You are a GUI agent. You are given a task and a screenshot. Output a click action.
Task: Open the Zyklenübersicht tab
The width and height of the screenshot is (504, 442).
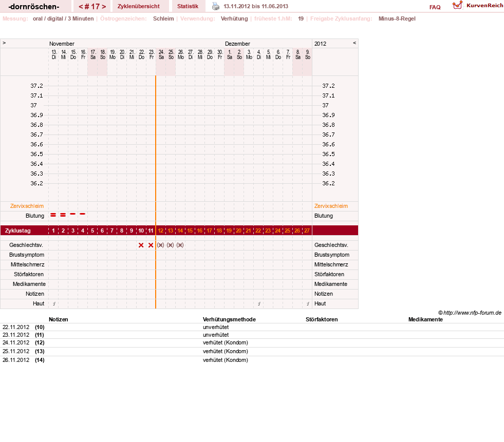point(139,6)
